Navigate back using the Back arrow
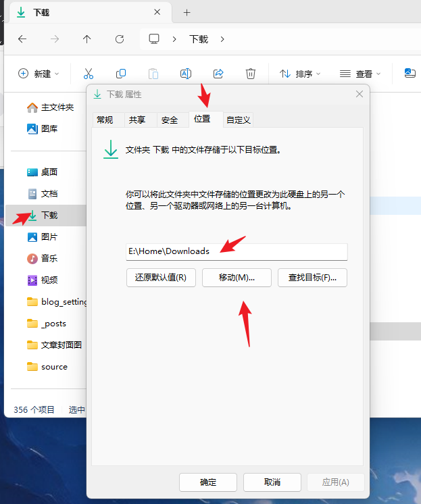The image size is (421, 504). click(22, 39)
